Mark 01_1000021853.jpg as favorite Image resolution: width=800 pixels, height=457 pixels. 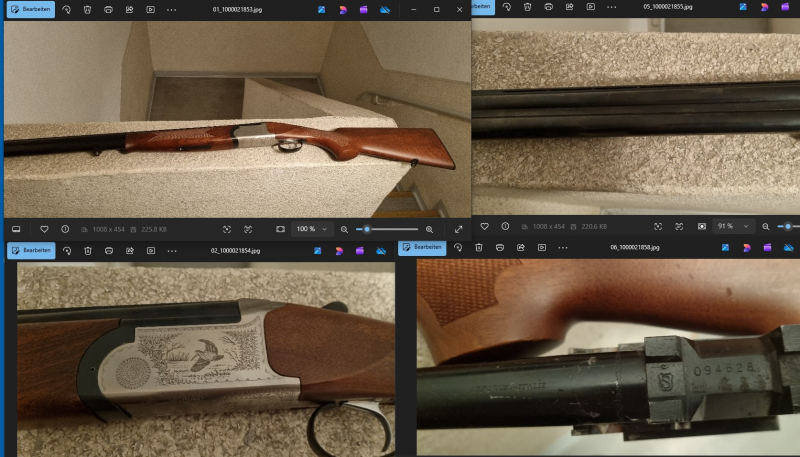tap(44, 229)
